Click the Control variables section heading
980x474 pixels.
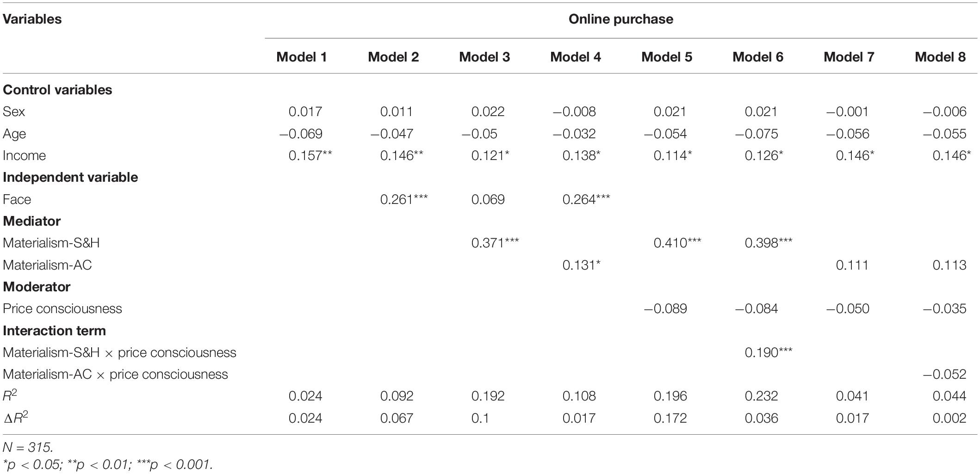click(x=57, y=90)
